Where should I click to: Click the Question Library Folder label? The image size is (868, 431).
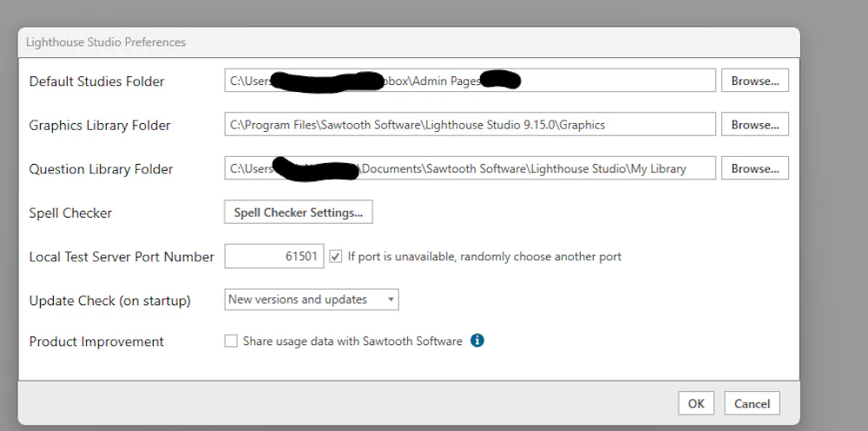coord(102,169)
